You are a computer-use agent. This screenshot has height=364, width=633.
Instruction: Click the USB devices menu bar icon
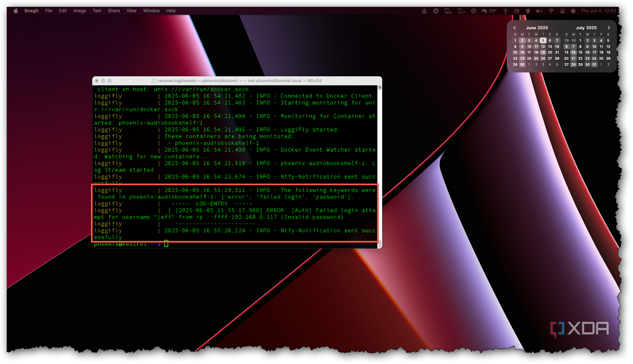(x=505, y=11)
